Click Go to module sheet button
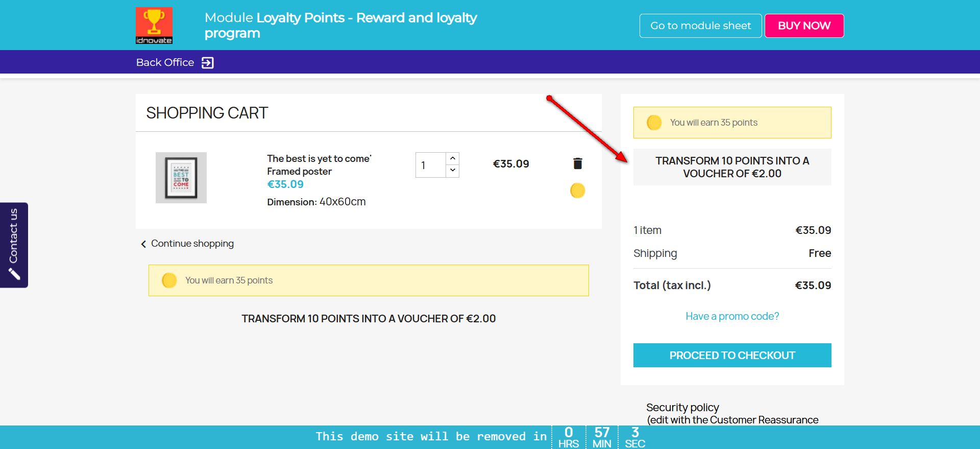 click(x=700, y=26)
